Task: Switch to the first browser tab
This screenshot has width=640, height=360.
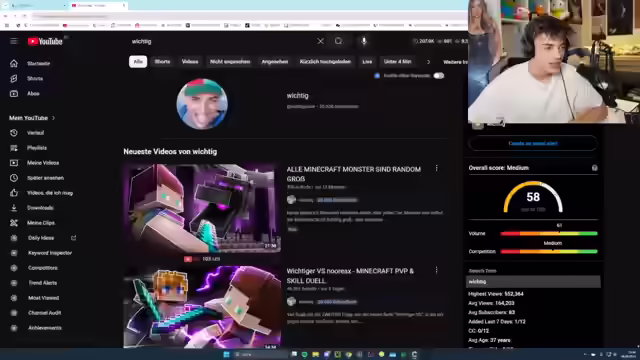Action: [39, 5]
